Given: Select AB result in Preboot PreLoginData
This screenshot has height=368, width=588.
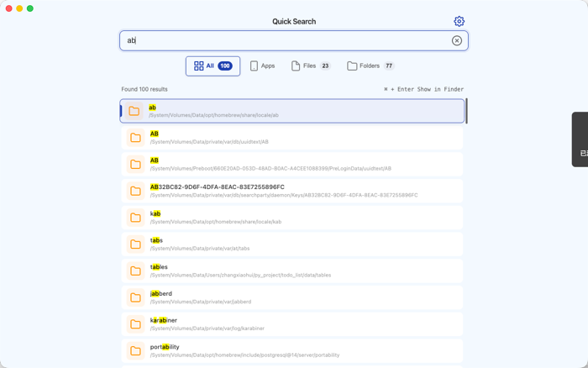Looking at the screenshot, I should click(x=292, y=165).
